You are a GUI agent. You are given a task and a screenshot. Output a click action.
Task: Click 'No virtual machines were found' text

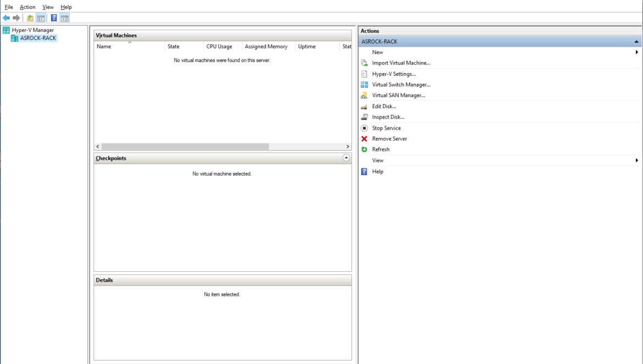click(222, 60)
